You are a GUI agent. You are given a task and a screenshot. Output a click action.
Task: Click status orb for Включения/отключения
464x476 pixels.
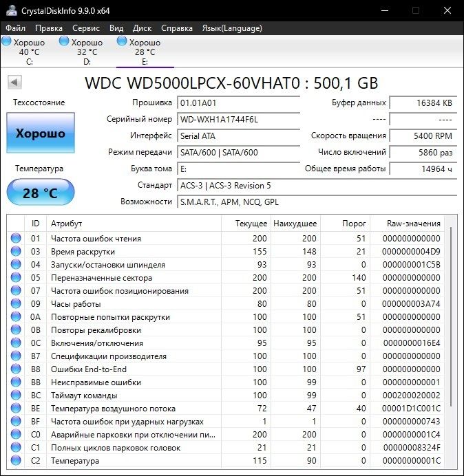point(16,343)
